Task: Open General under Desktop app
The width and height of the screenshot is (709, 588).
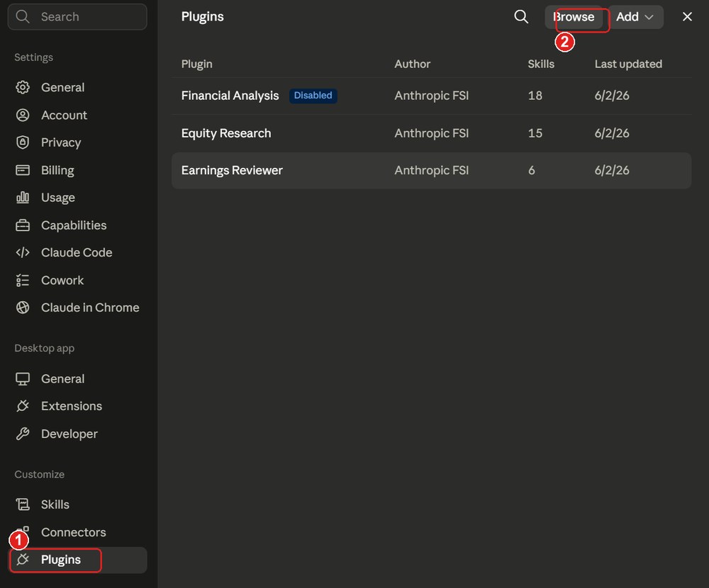Action: coord(77,379)
